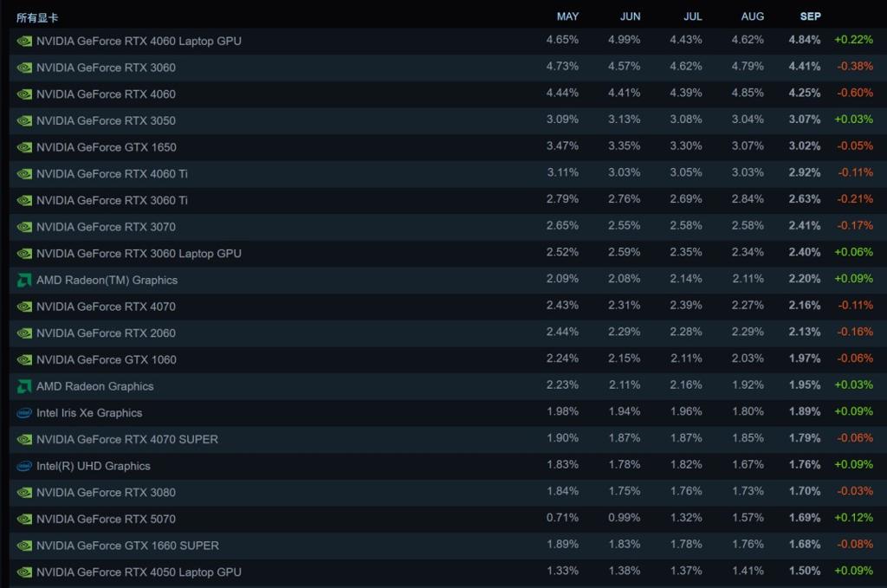Click NVIDIA logo beside GTX 1650 row

click(x=24, y=147)
